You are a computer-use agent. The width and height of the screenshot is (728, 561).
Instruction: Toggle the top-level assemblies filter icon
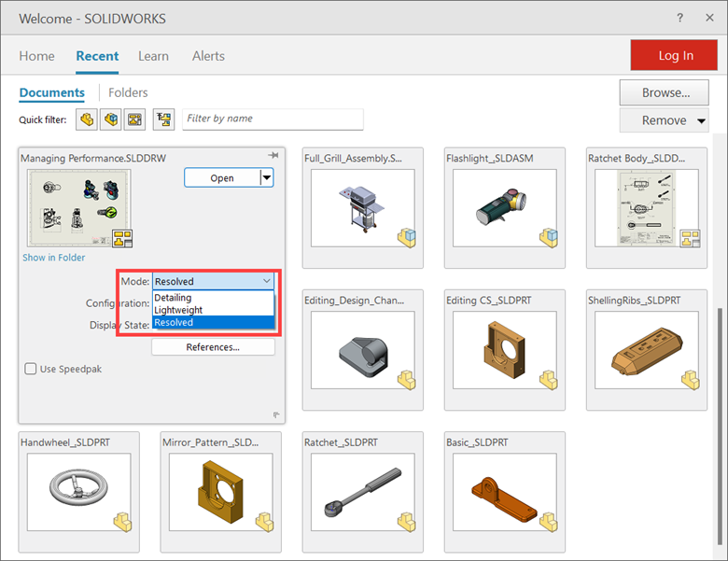(164, 119)
